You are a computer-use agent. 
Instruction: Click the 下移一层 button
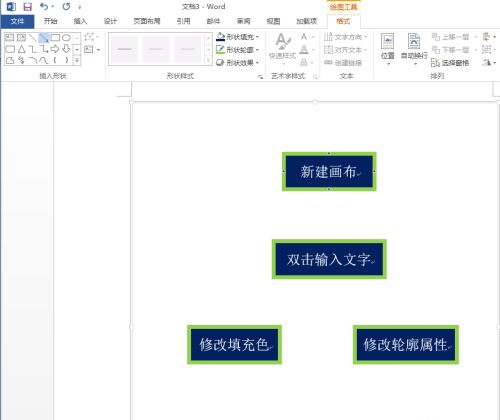coord(450,50)
